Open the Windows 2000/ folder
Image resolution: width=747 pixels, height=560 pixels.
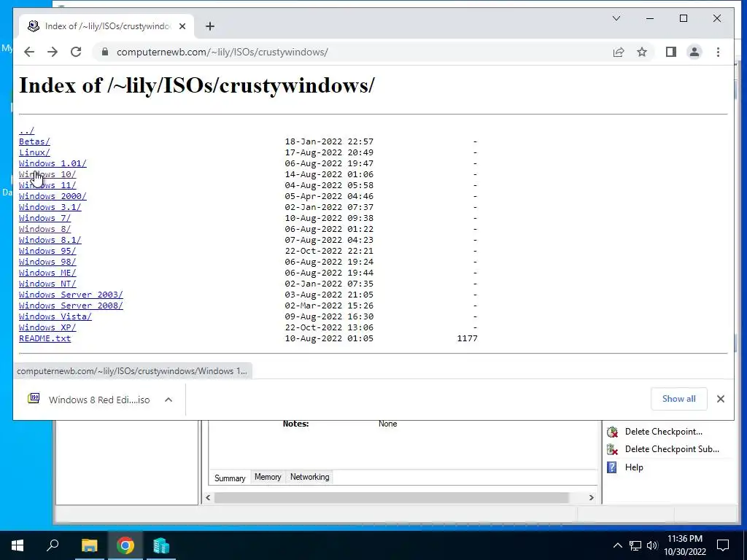pos(53,196)
